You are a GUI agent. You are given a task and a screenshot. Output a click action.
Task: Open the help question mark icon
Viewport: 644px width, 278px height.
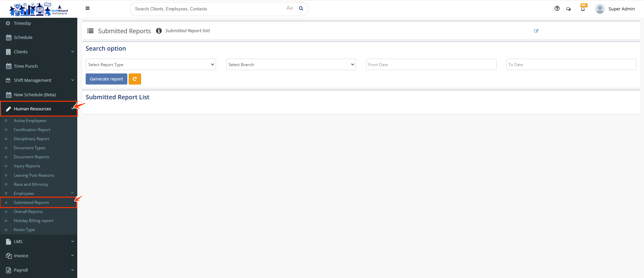pos(557,8)
